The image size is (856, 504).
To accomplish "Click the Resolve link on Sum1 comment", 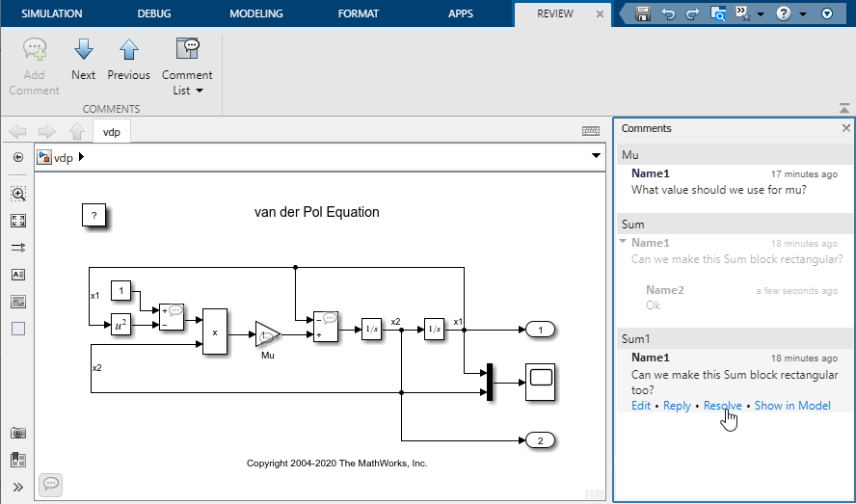I will (x=722, y=406).
